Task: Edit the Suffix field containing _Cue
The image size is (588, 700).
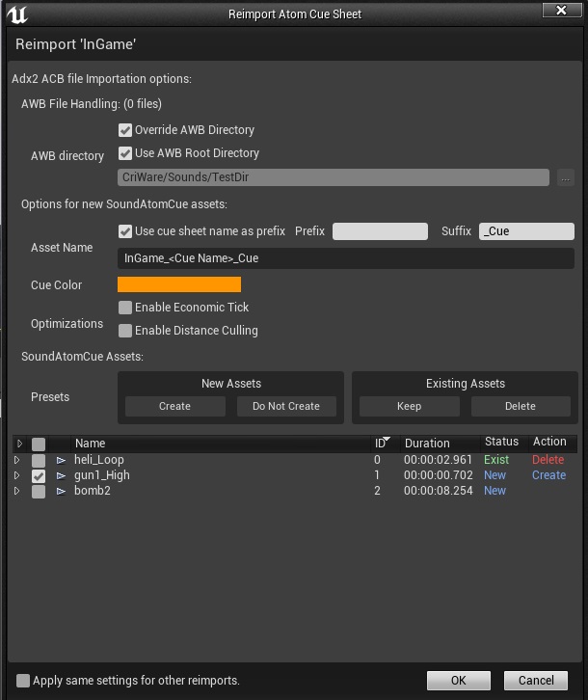Action: pyautogui.click(x=526, y=231)
